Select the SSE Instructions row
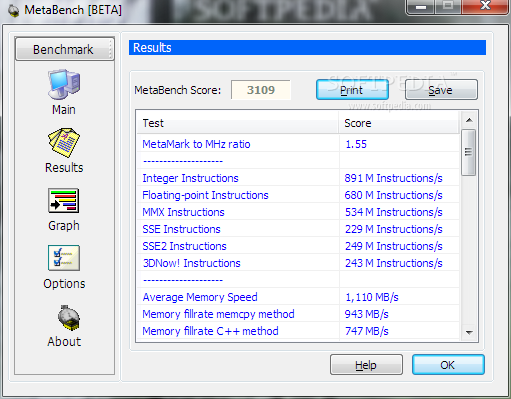 point(298,229)
